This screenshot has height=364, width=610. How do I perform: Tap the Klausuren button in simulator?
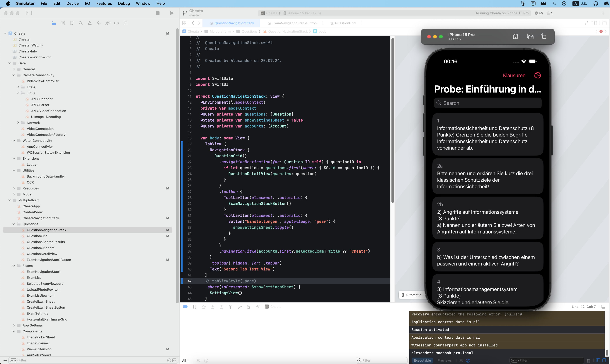pos(514,75)
